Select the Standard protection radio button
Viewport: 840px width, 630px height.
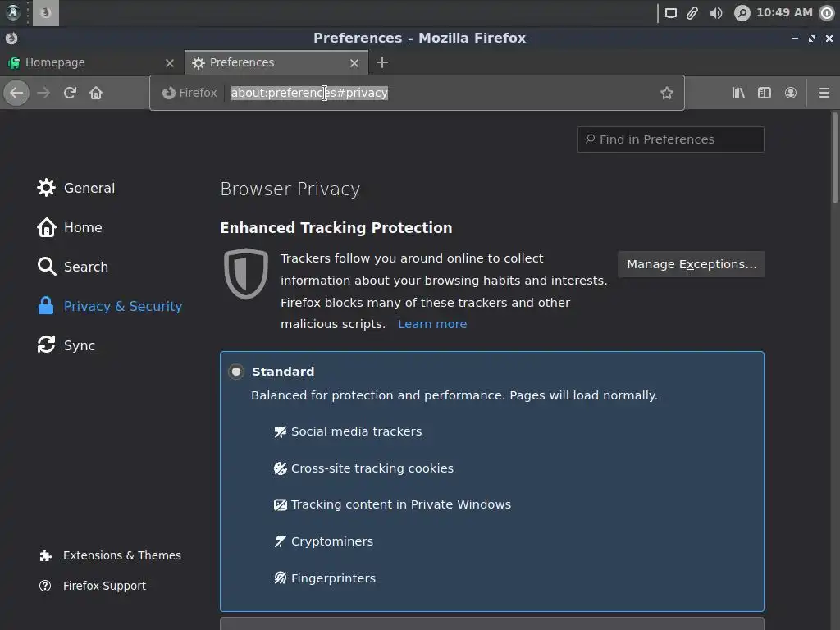(x=236, y=372)
